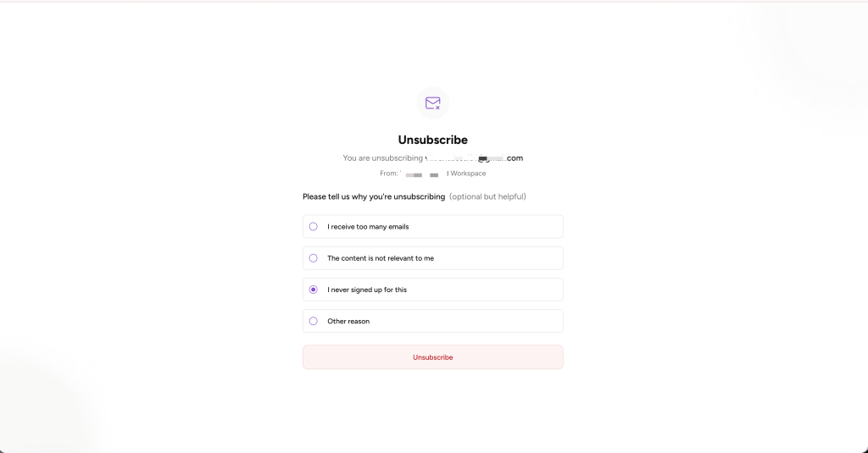Click "Please tell us why you're unsubscribing" prompt
Image resolution: width=868 pixels, height=453 pixels.
374,196
